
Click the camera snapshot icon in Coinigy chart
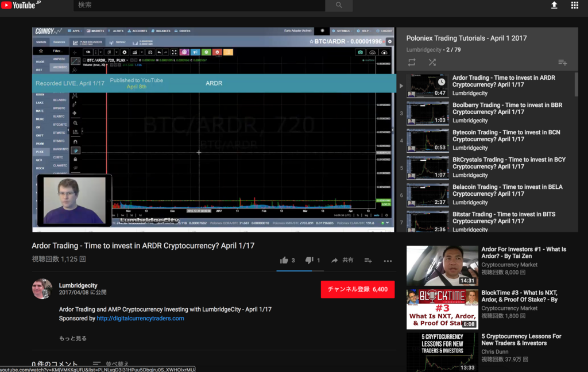pyautogui.click(x=361, y=52)
